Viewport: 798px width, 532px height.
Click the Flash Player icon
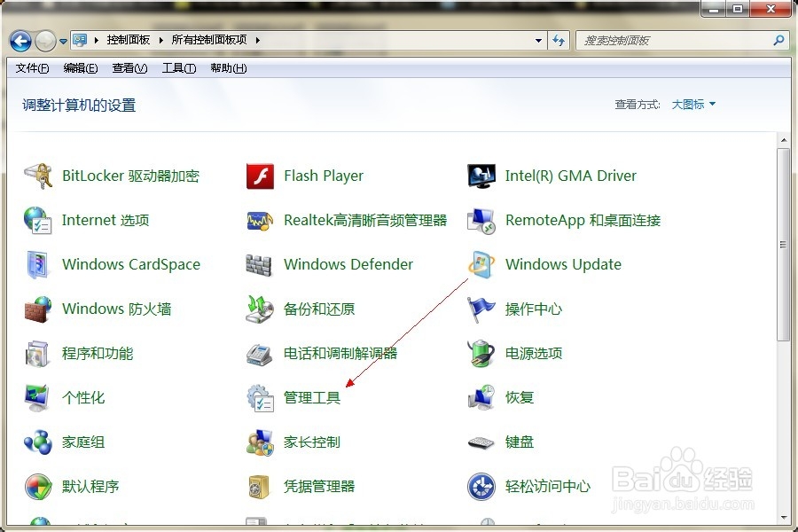pyautogui.click(x=260, y=176)
